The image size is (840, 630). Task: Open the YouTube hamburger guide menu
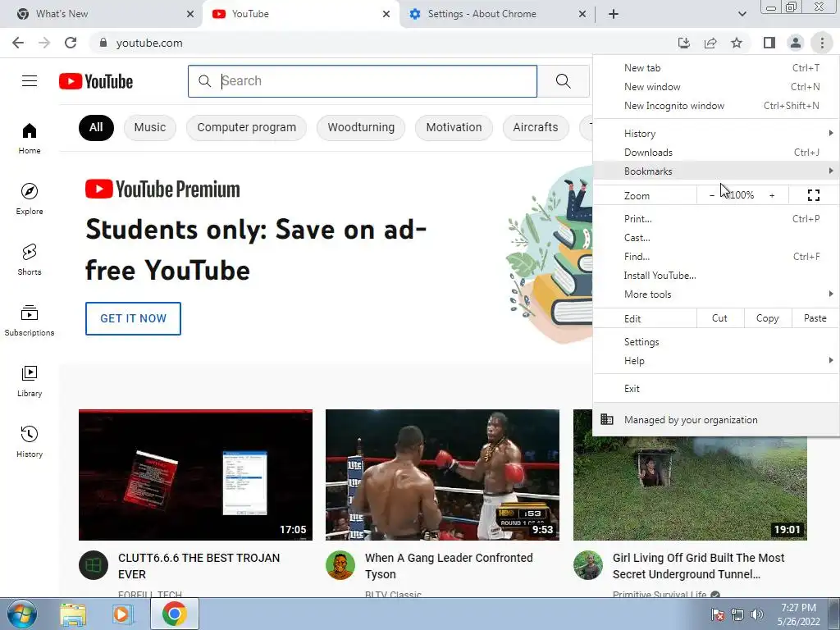pos(30,81)
